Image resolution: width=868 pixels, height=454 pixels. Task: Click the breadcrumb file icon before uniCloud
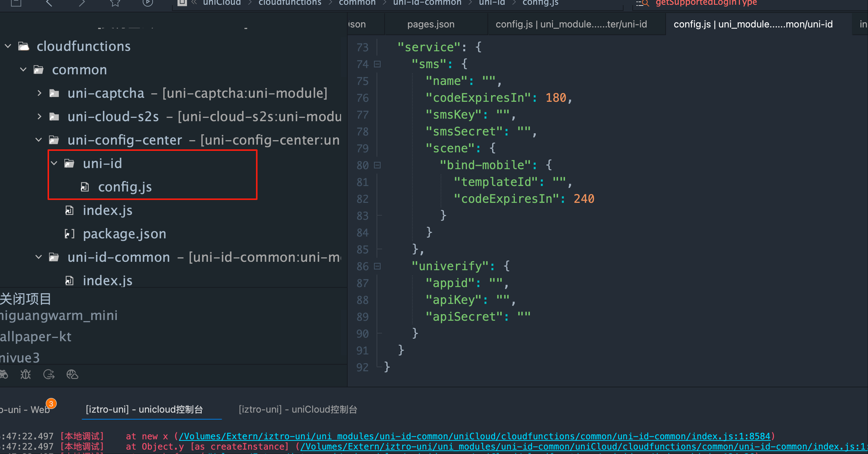coord(182,3)
